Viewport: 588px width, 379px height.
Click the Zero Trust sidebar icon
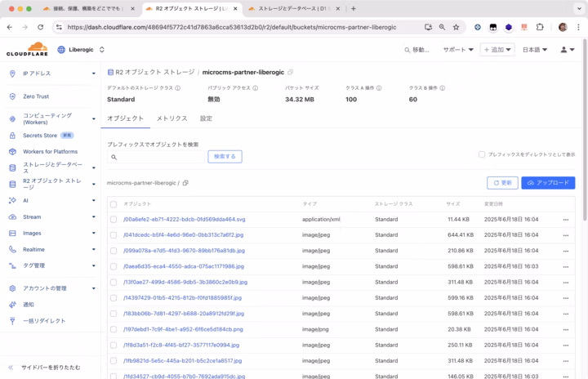(x=12, y=96)
